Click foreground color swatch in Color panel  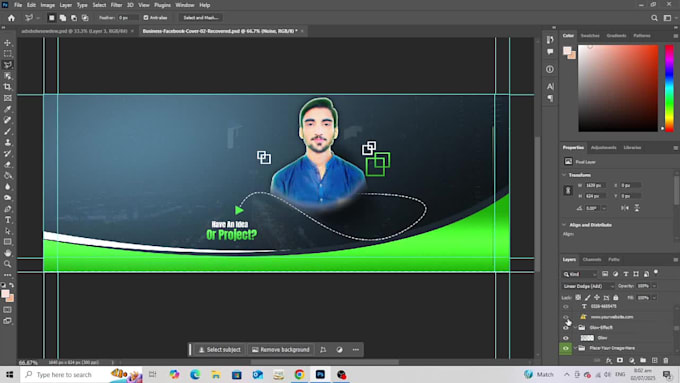tap(567, 50)
